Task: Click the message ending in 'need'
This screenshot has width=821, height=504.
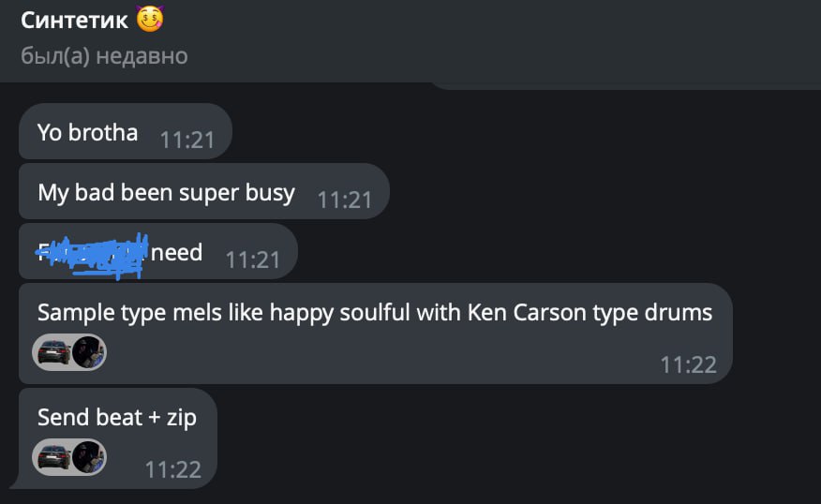Action: tap(176, 252)
